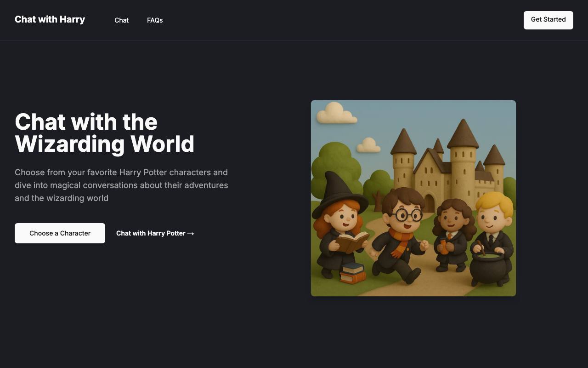Open the Chat navigation link
This screenshot has width=588, height=368.
(121, 20)
